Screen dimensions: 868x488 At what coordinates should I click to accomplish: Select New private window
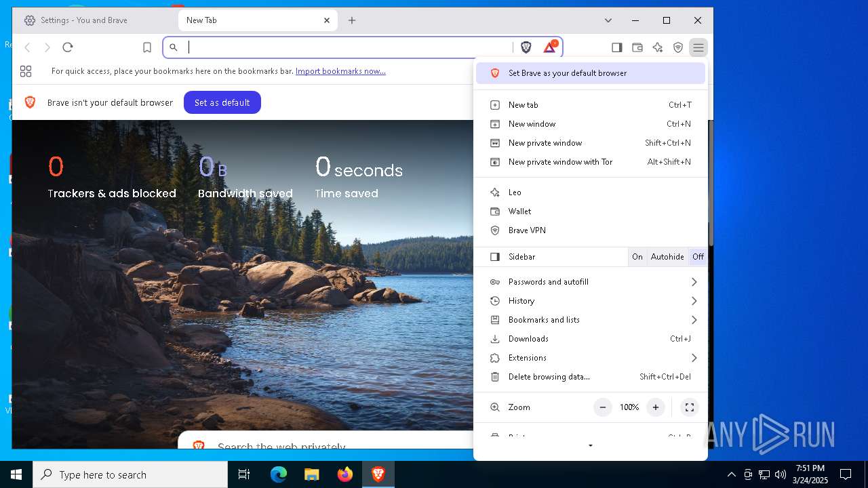(591, 143)
